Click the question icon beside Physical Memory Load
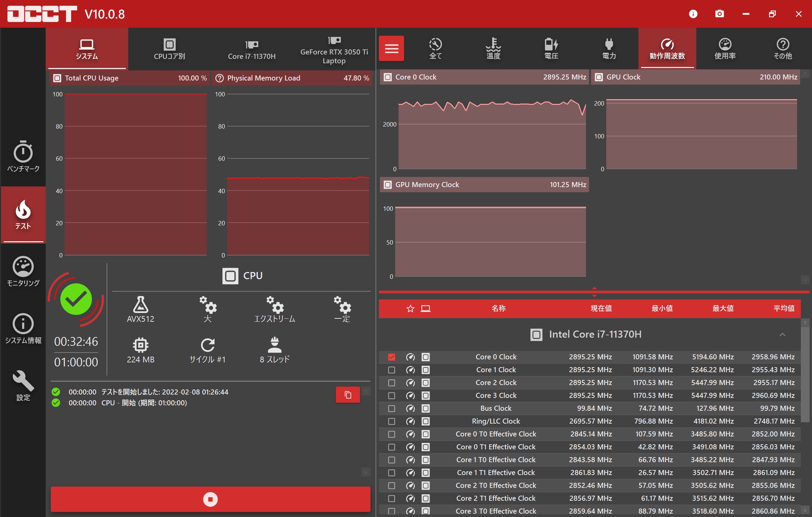812x517 pixels. (x=220, y=78)
